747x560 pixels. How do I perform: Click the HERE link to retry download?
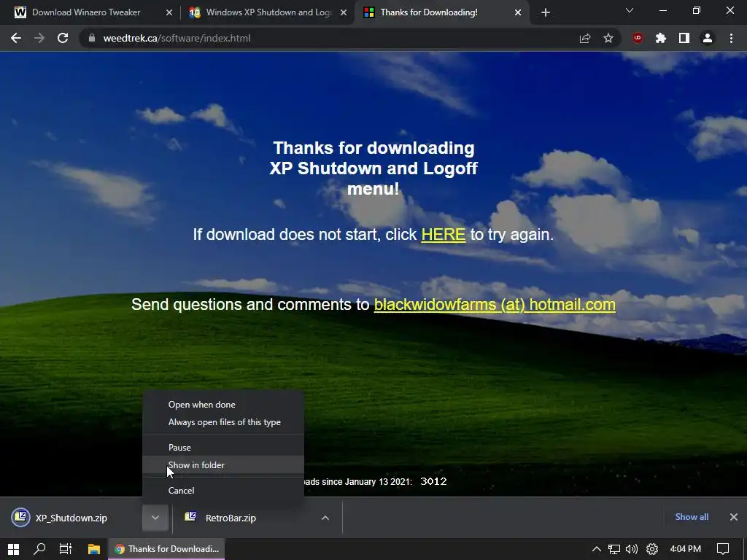pos(443,234)
